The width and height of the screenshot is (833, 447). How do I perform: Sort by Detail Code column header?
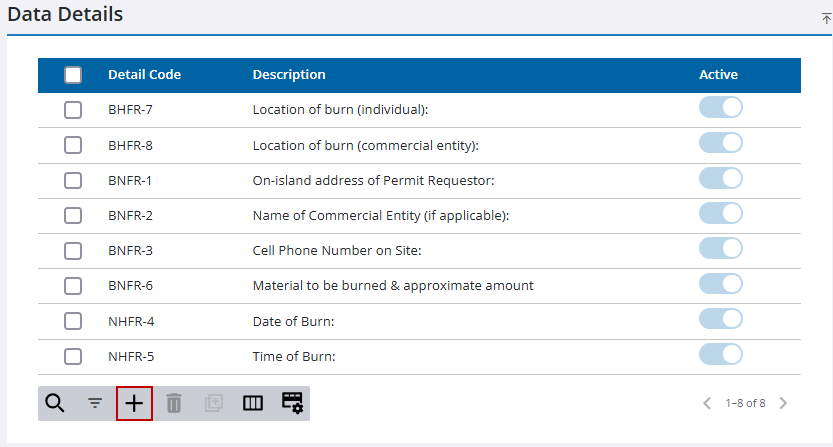pyautogui.click(x=144, y=75)
